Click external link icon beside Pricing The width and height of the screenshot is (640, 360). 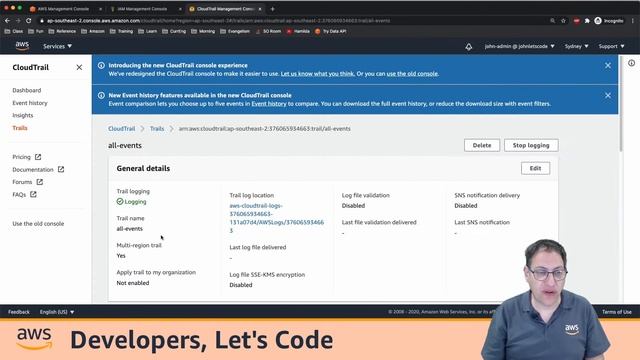[38, 157]
